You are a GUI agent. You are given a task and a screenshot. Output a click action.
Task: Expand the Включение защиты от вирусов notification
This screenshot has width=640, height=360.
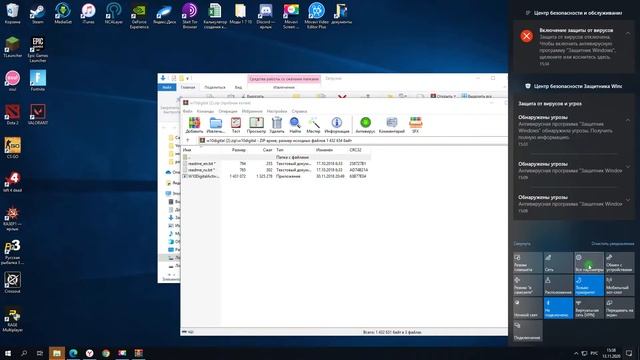coord(628,33)
